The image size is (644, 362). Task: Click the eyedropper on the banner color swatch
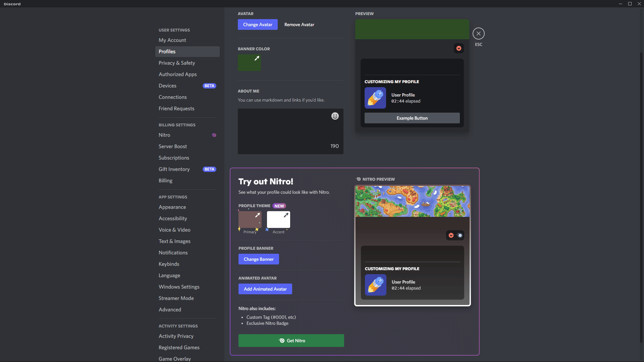click(x=257, y=58)
